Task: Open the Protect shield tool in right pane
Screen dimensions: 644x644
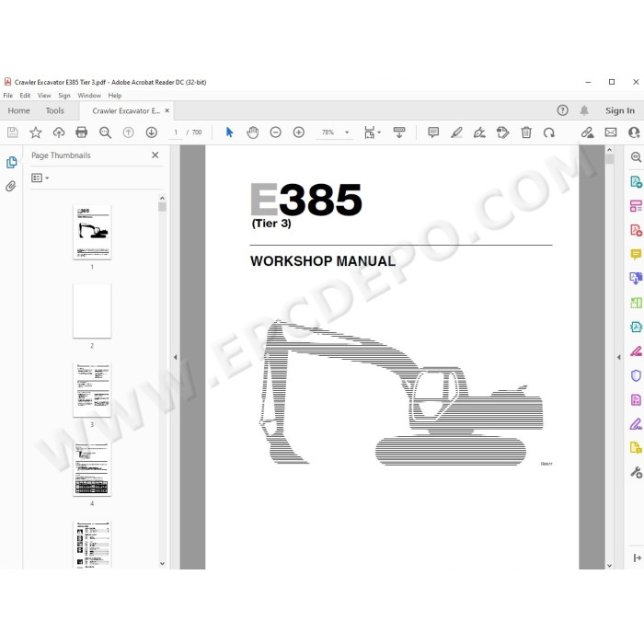Action: pos(636,375)
